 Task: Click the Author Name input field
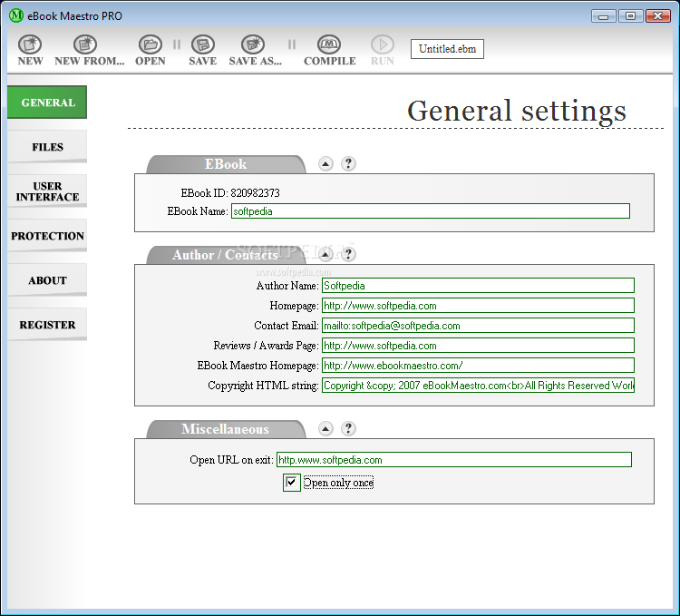point(478,286)
